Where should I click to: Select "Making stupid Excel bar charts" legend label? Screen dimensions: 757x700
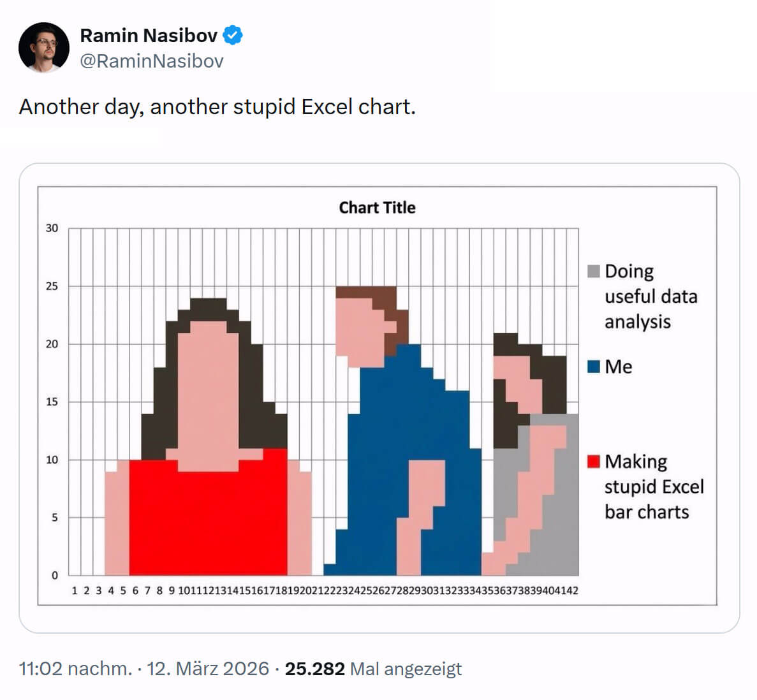pos(654,486)
